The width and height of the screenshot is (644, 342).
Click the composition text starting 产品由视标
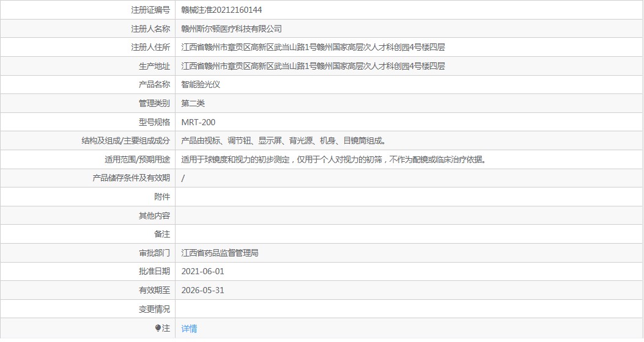point(284,140)
